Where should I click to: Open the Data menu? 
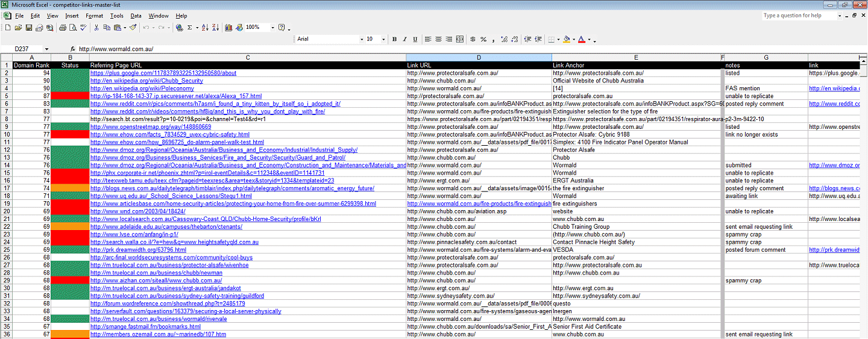[x=136, y=16]
